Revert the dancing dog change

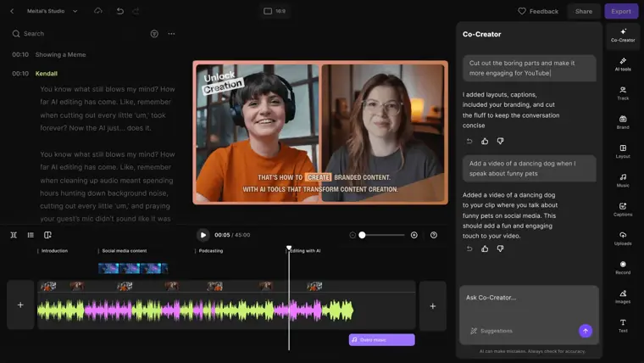coord(469,249)
